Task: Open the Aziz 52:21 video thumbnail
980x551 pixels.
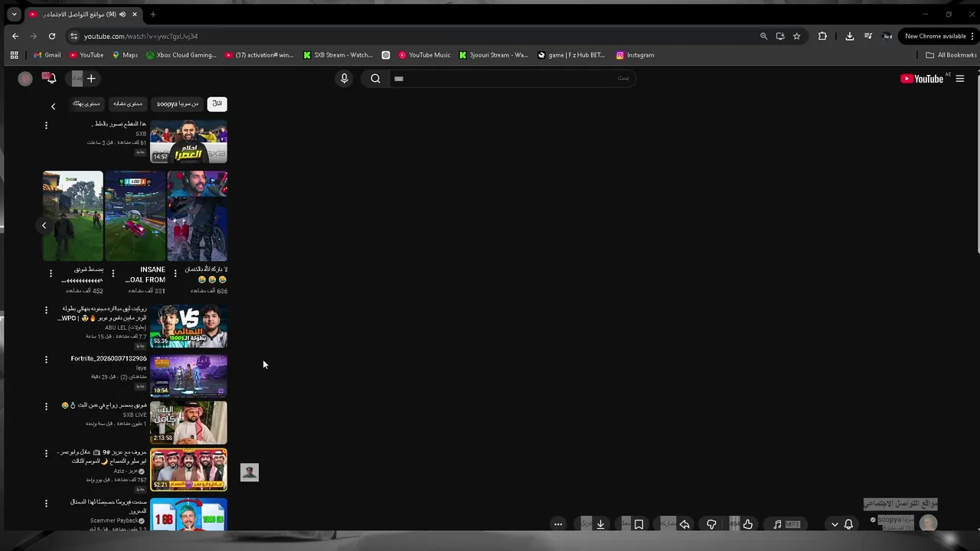Action: (188, 470)
